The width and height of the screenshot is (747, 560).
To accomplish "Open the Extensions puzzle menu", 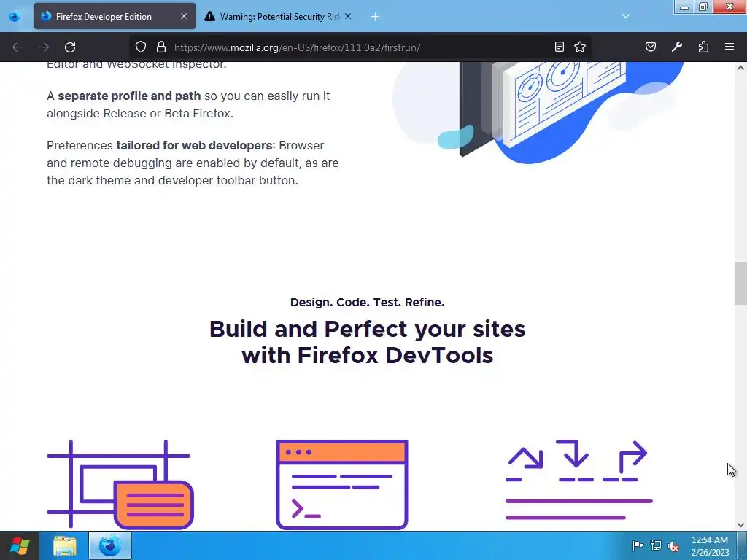I will pyautogui.click(x=703, y=47).
